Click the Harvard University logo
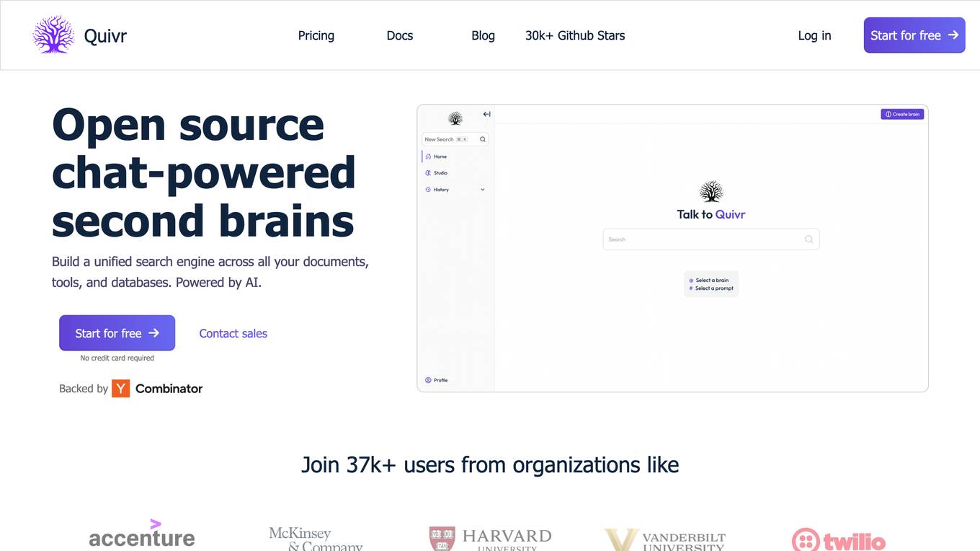This screenshot has height=551, width=980. (x=490, y=539)
